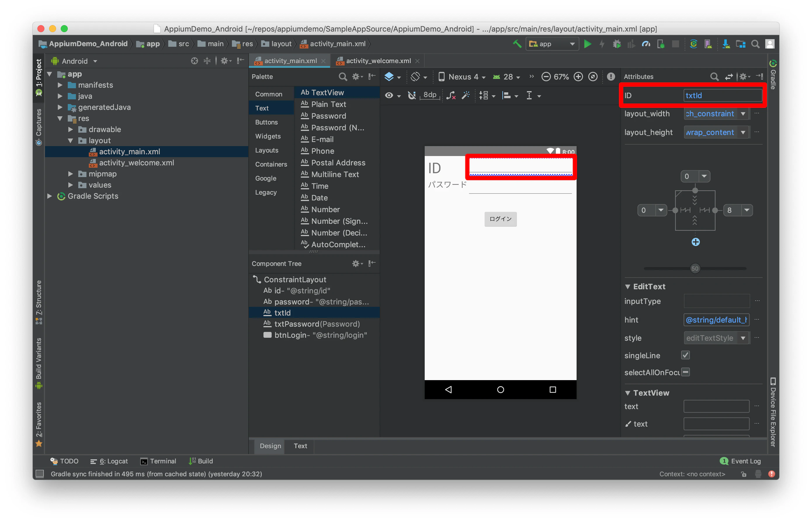Expand Gradle Scripts node
This screenshot has height=523, width=812.
pyautogui.click(x=50, y=196)
